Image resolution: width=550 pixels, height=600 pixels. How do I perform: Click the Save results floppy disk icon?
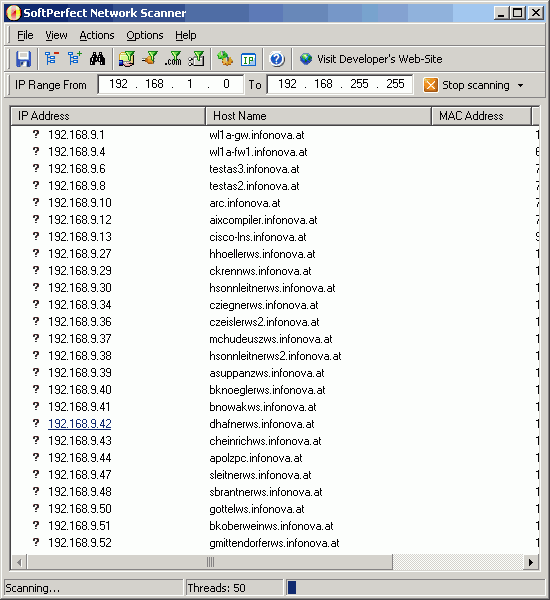point(23,59)
